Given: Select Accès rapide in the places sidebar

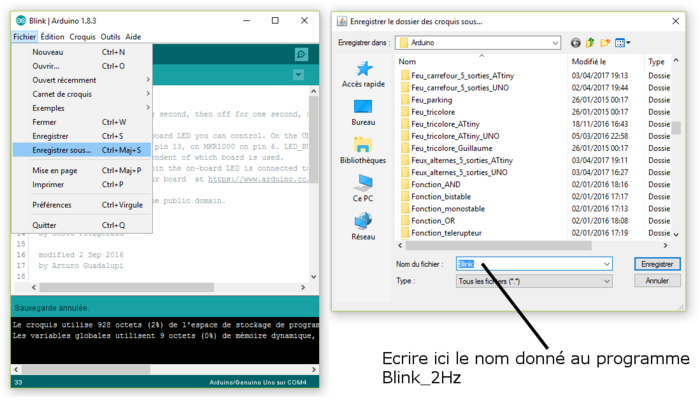Looking at the screenshot, I should point(363,75).
